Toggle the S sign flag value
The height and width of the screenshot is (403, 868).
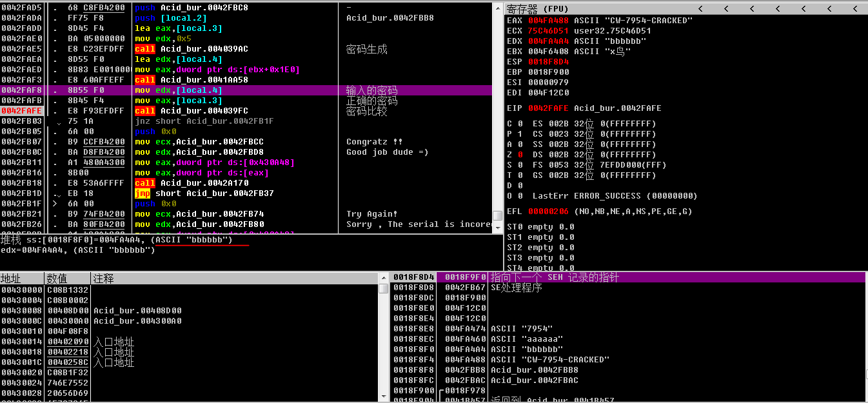tap(520, 165)
